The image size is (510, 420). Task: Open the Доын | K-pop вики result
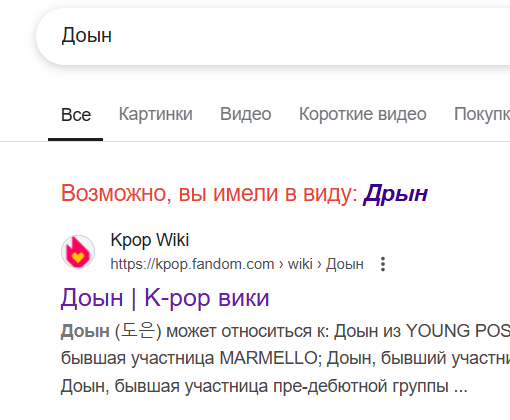click(x=165, y=298)
